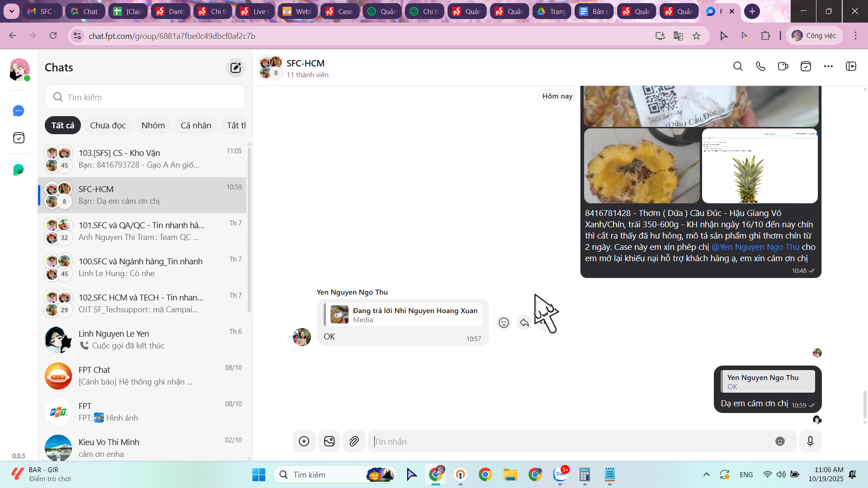Screen dimensions: 868x488
Task: Switch to the Nhóm filter tab
Action: (153, 125)
